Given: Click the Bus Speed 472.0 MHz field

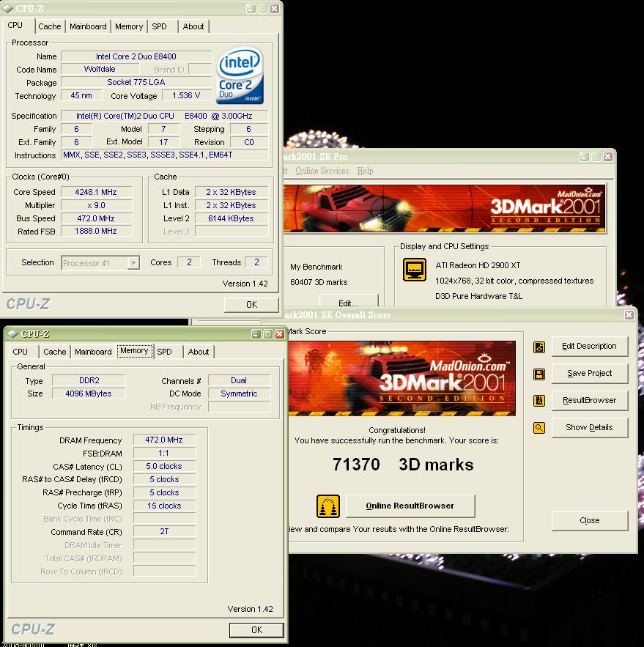Looking at the screenshot, I should (x=96, y=218).
